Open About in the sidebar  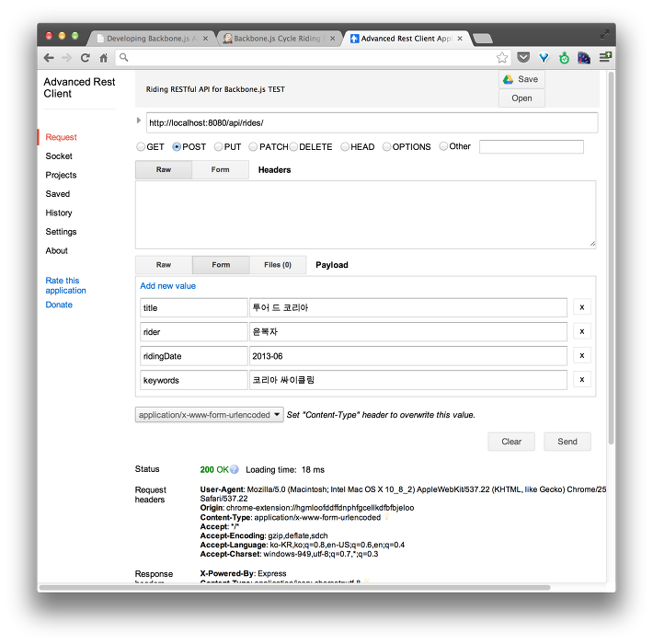[56, 251]
